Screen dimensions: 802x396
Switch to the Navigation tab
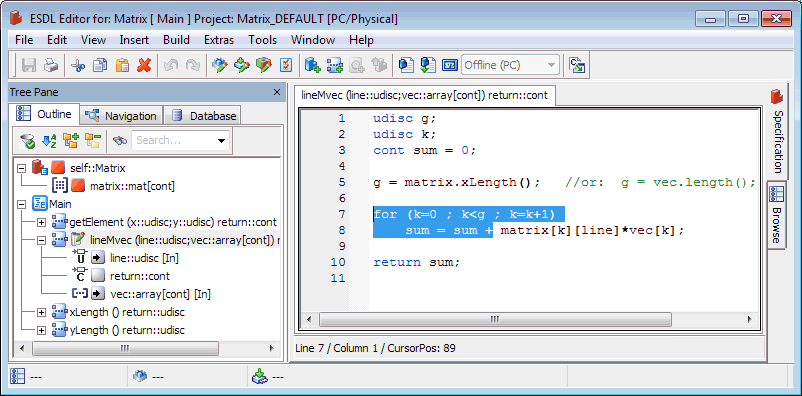[x=122, y=116]
